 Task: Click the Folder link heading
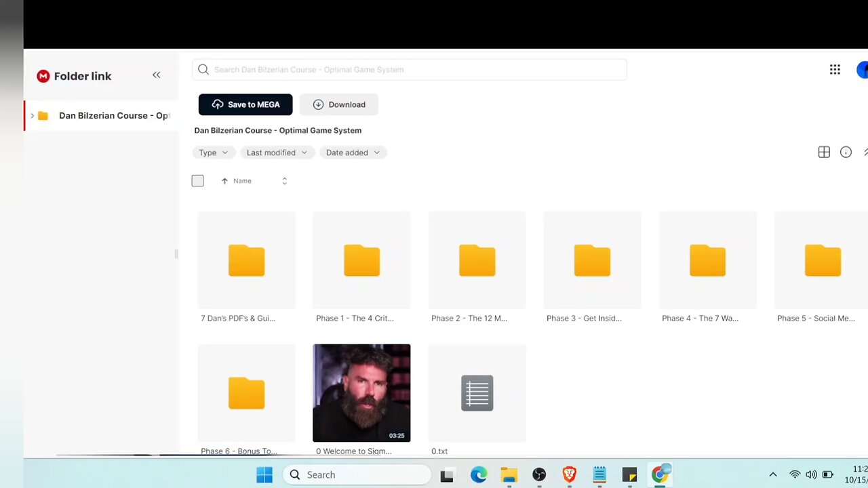pyautogui.click(x=83, y=76)
